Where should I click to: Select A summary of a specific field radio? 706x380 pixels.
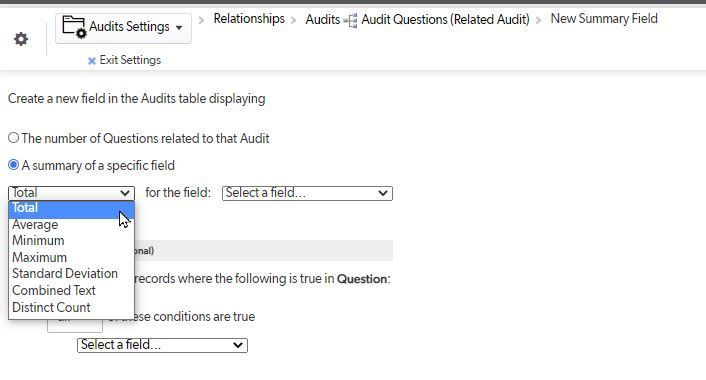coord(14,165)
